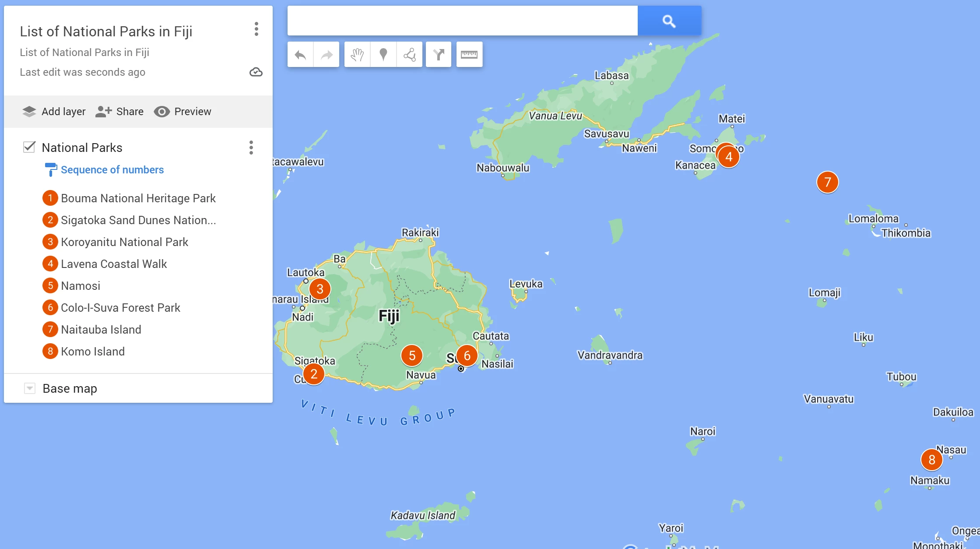
Task: Click the blue search magnifier button
Action: [669, 21]
